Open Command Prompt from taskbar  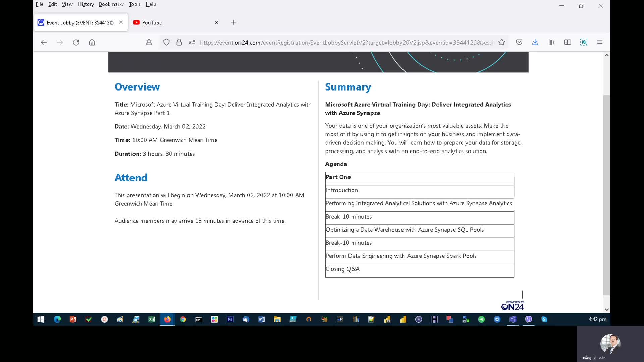199,319
